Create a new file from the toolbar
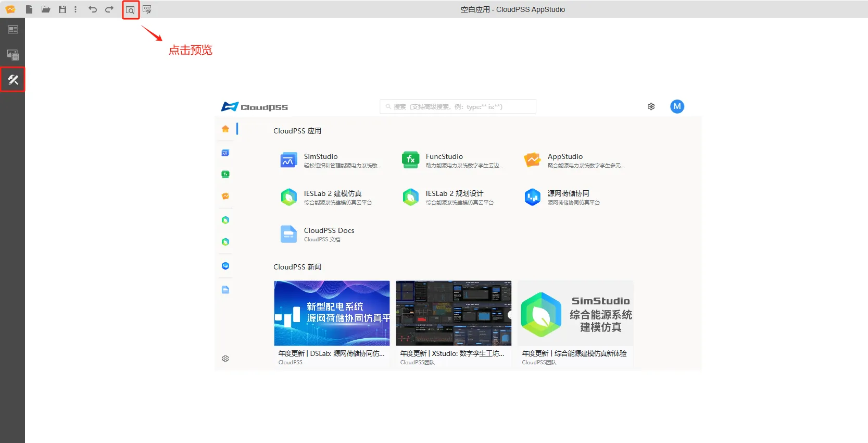868x443 pixels. 29,9
